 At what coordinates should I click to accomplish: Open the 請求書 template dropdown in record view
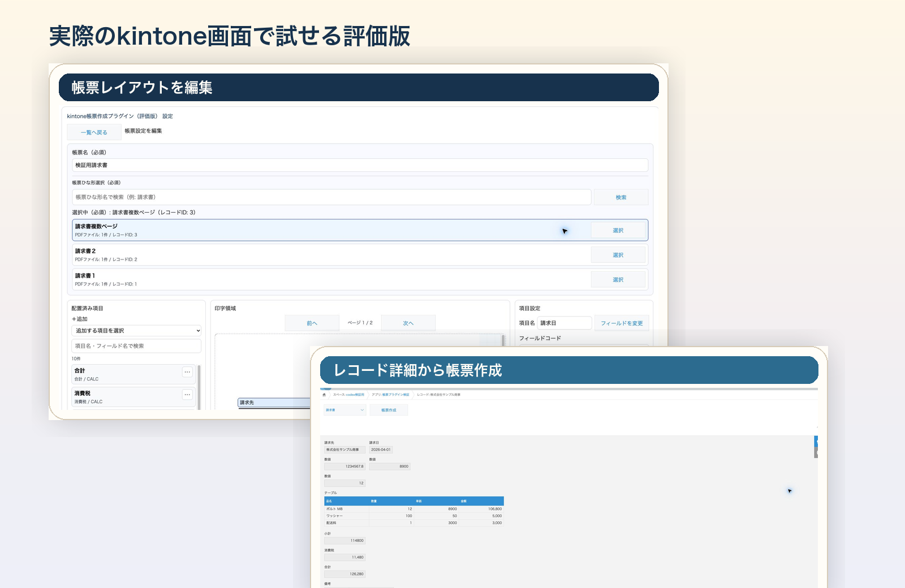(345, 410)
